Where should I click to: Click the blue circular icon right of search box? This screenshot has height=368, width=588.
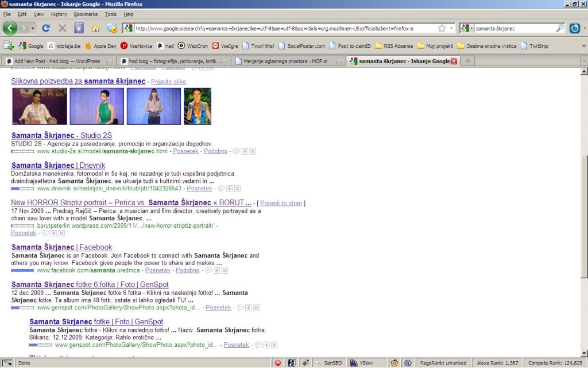point(574,28)
